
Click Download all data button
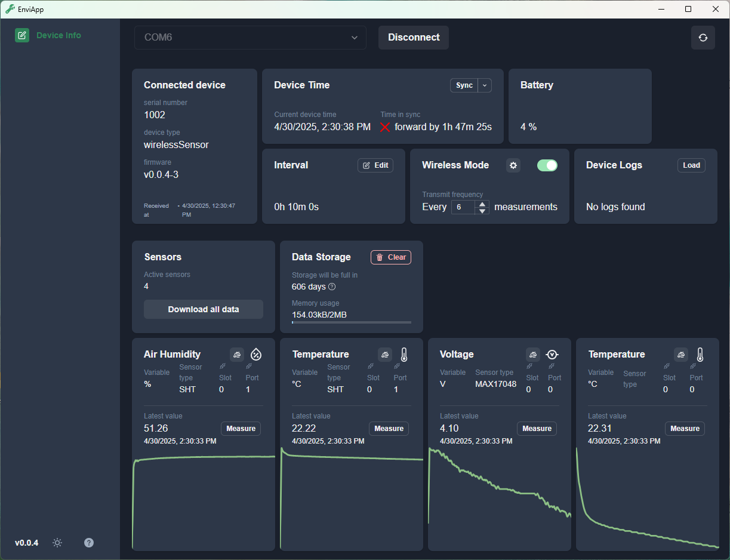[203, 309]
